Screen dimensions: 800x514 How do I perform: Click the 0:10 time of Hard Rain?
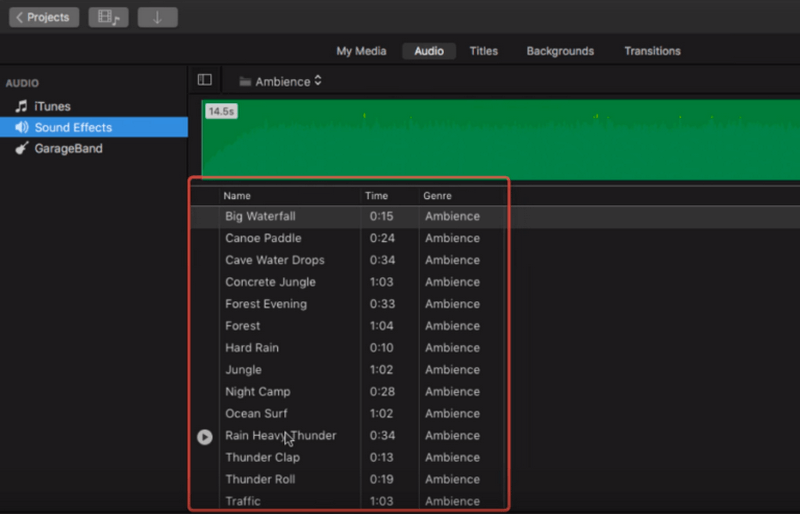382,348
